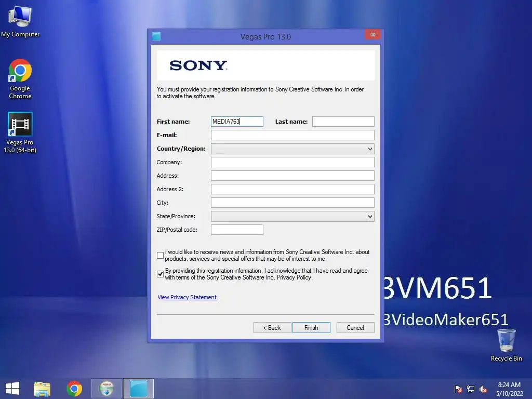Focus the Last name field
The width and height of the screenshot is (532, 399).
click(x=343, y=122)
